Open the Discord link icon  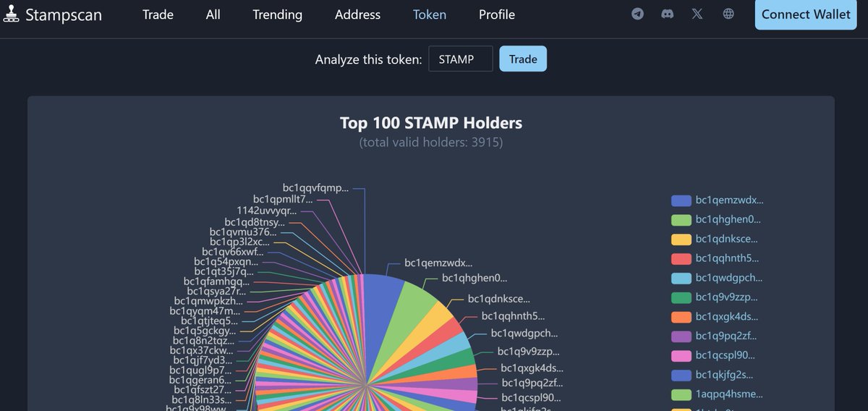pyautogui.click(x=668, y=14)
